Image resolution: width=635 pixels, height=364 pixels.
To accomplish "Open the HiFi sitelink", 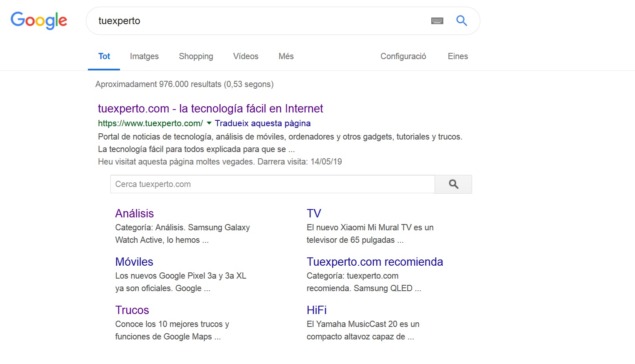I will coord(316,310).
